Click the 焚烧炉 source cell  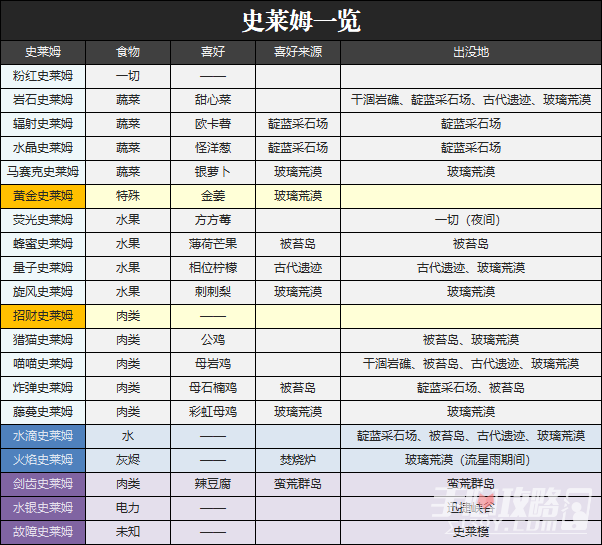click(298, 460)
